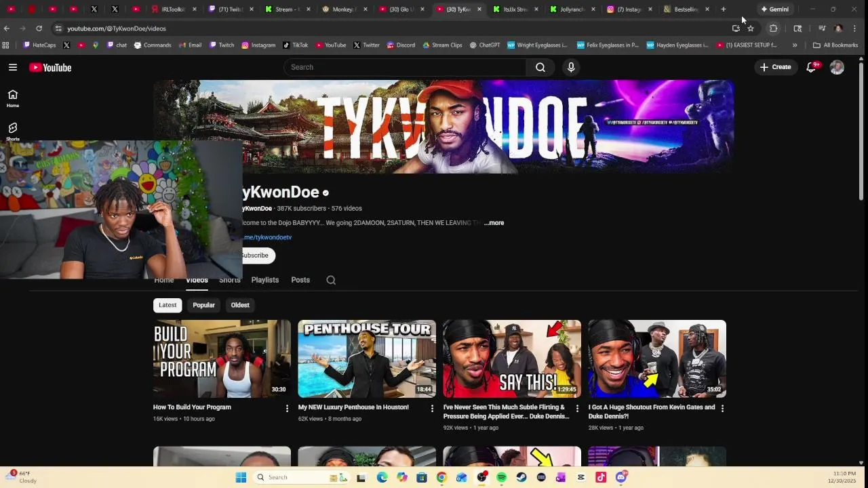This screenshot has height=488, width=868.
Task: Open the Penthouse Tour video thumbnail
Action: 367,359
